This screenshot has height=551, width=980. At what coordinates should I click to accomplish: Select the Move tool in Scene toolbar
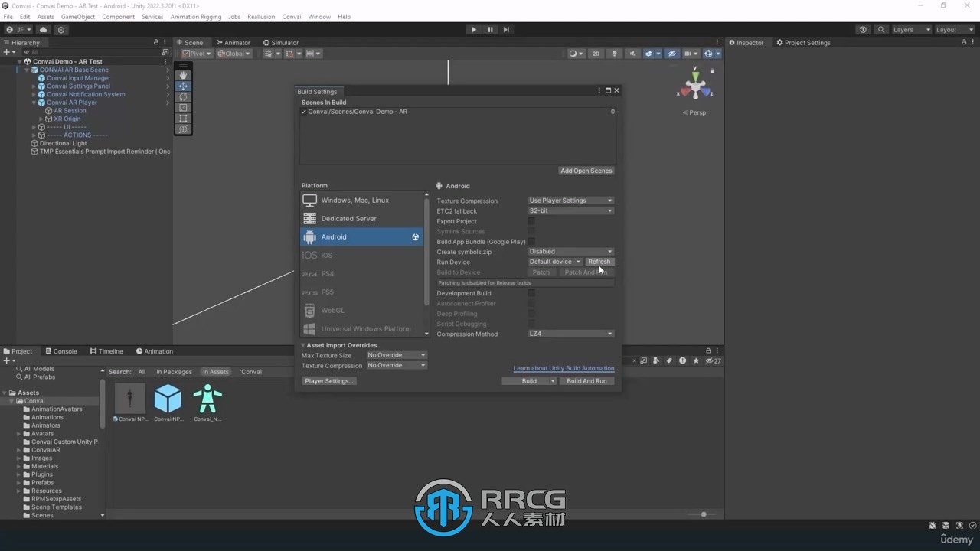[x=183, y=86]
